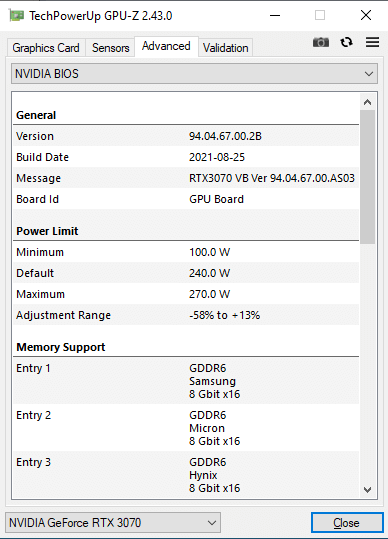The image size is (388, 539).
Task: Select the Advanced tab
Action: click(x=166, y=46)
